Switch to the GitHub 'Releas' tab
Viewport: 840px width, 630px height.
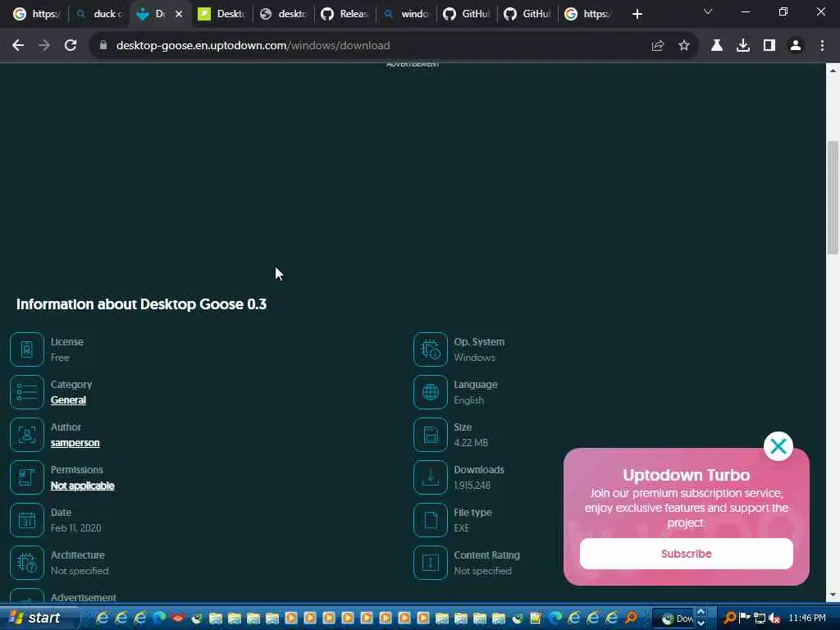345,14
